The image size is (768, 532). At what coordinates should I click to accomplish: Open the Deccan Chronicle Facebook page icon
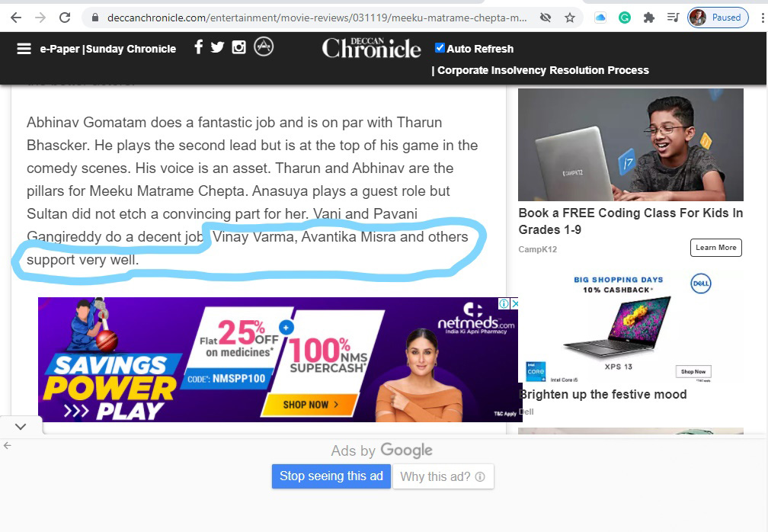tap(198, 47)
